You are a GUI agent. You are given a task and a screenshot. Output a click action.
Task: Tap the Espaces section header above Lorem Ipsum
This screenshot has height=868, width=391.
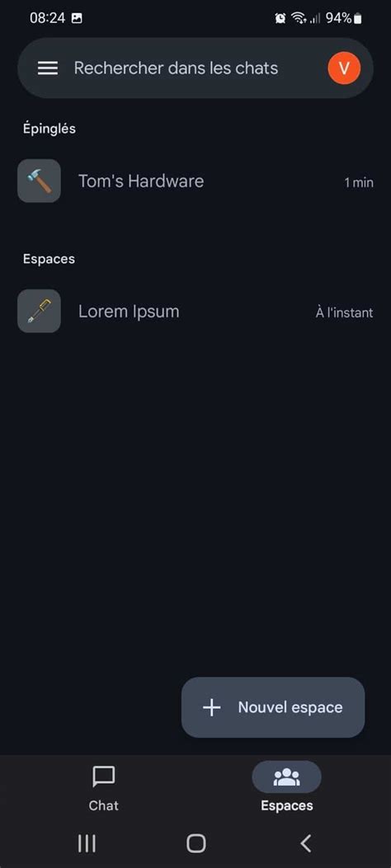[49, 259]
